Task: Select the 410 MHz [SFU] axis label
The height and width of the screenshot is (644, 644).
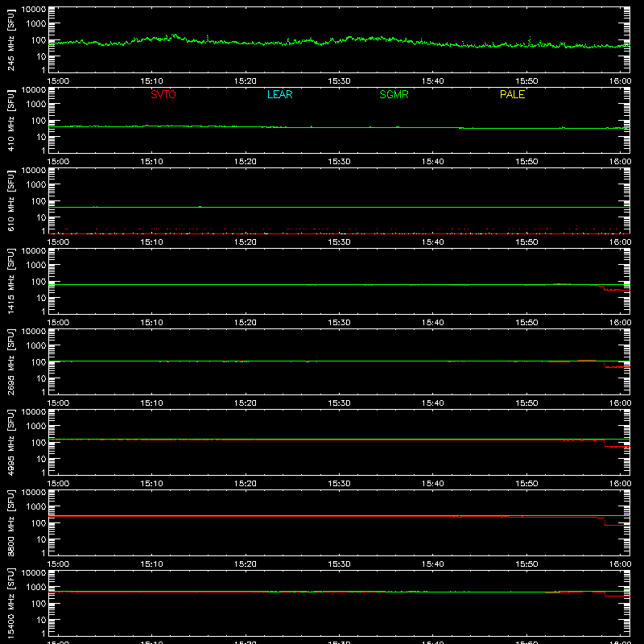Action: [x=10, y=120]
